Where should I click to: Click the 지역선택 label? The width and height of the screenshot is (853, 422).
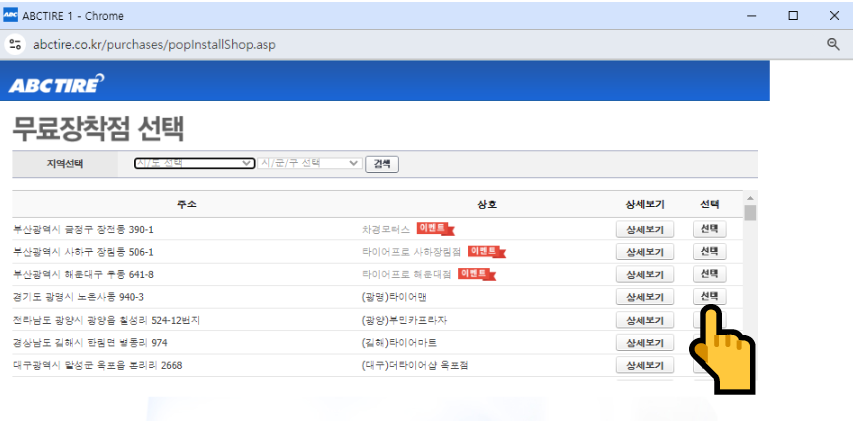[x=65, y=164]
